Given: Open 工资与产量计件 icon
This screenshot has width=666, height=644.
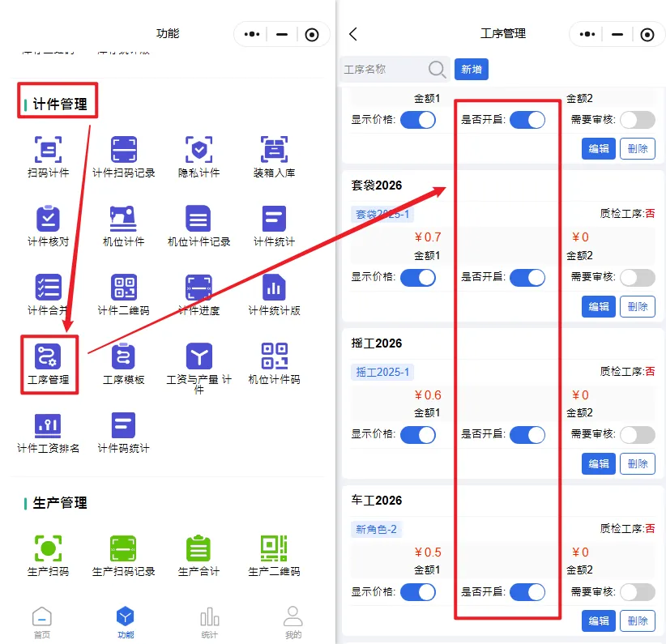Looking at the screenshot, I should tap(199, 356).
